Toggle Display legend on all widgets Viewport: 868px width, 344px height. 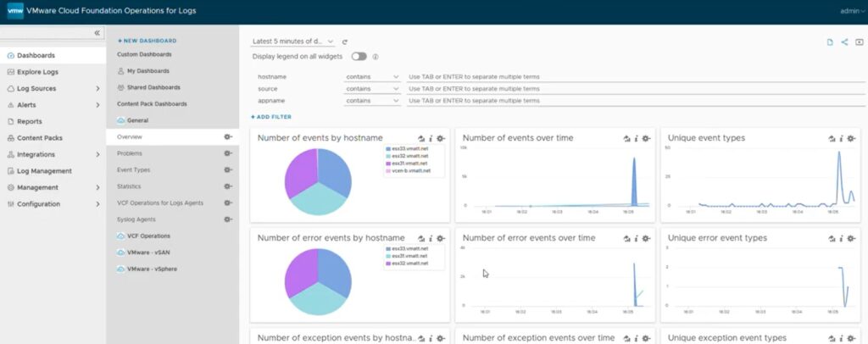(x=359, y=57)
